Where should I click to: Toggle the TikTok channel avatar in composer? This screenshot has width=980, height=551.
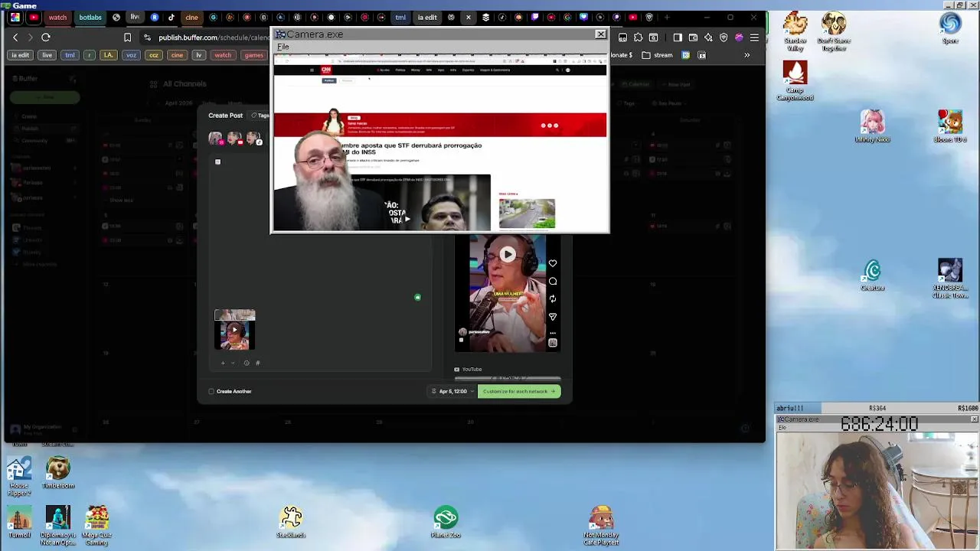pos(253,139)
